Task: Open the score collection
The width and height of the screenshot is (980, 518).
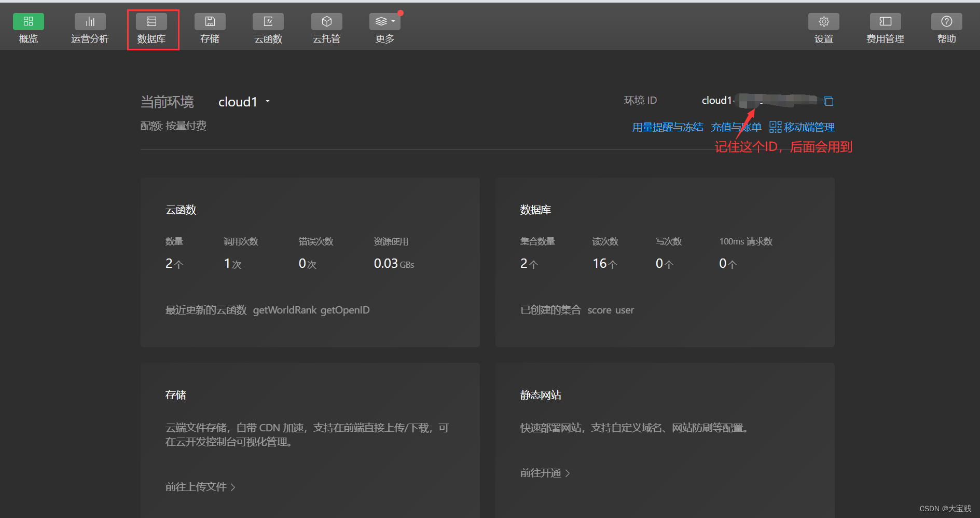Action: click(x=599, y=310)
